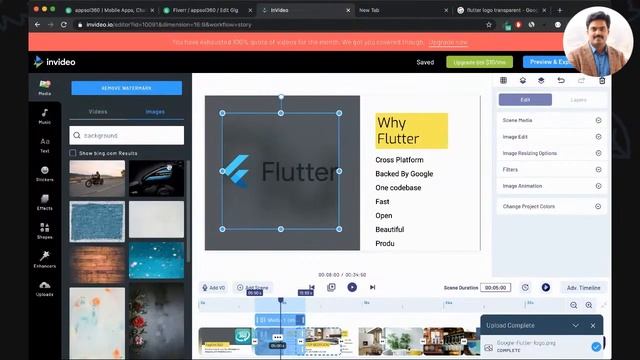Viewport: 640px width, 360px height.
Task: Click the Remove Watermark button
Action: (x=127, y=88)
